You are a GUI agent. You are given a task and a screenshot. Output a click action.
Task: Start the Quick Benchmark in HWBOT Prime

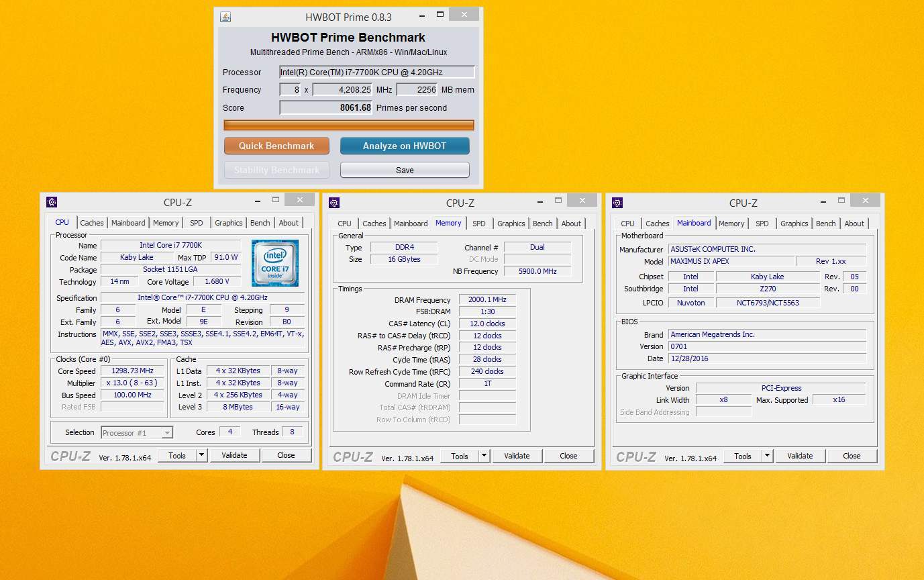[276, 146]
